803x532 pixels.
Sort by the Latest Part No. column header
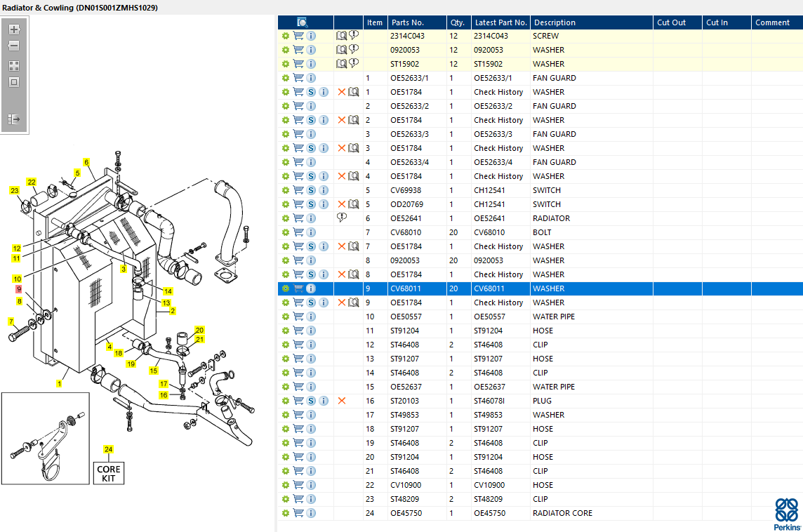point(500,22)
